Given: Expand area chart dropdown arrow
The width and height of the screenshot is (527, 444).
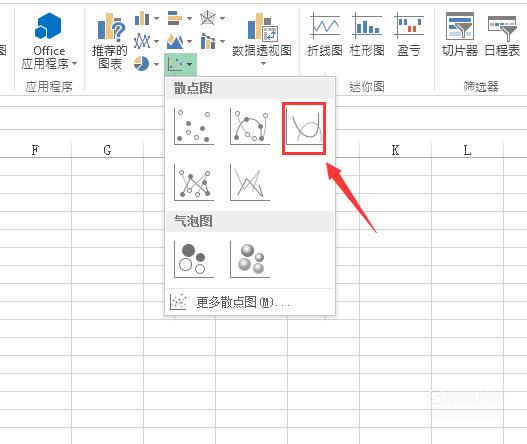Looking at the screenshot, I should tap(190, 41).
